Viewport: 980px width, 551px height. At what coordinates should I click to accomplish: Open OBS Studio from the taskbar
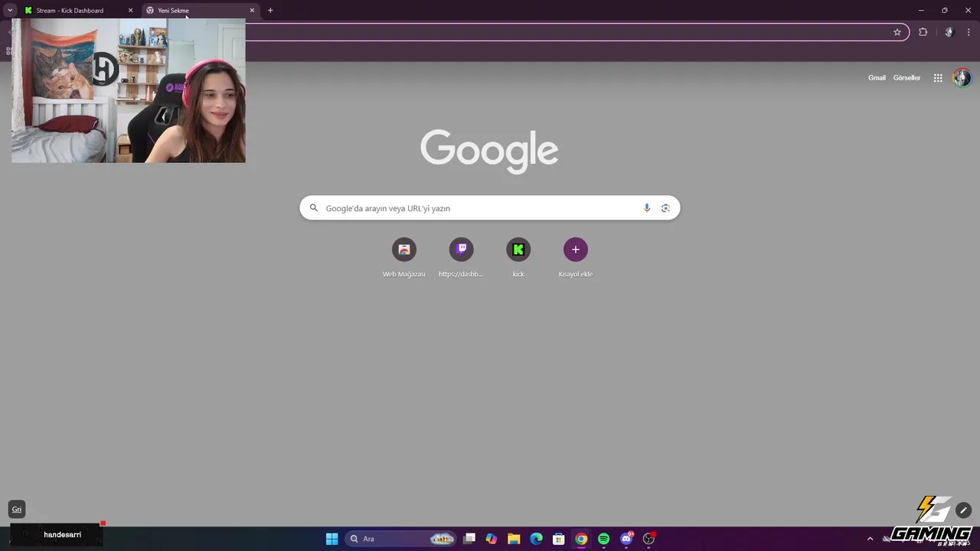point(648,539)
